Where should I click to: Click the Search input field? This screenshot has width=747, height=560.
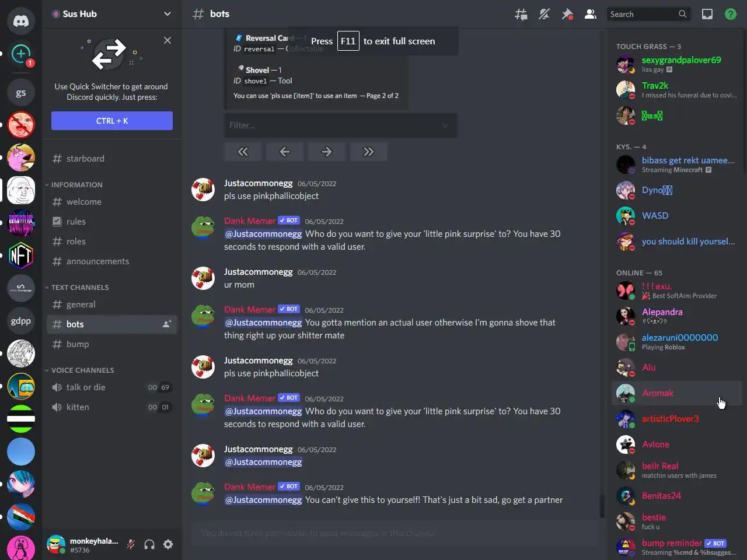coord(642,14)
